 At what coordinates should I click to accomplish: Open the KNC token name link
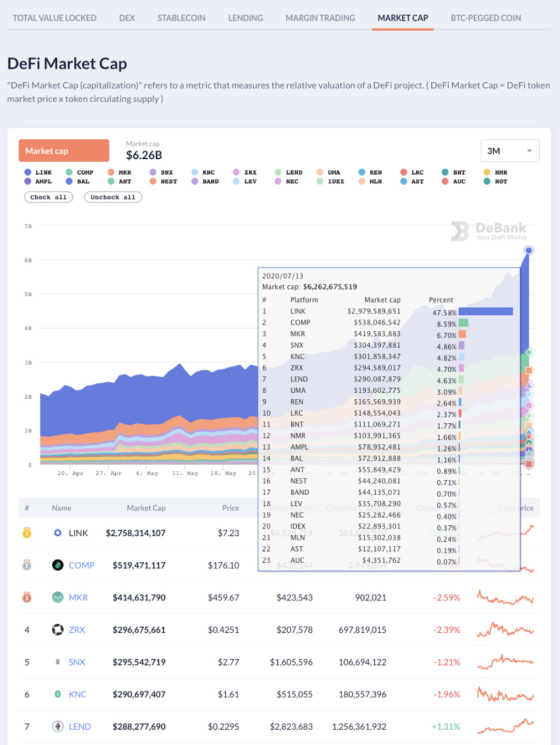click(x=78, y=694)
